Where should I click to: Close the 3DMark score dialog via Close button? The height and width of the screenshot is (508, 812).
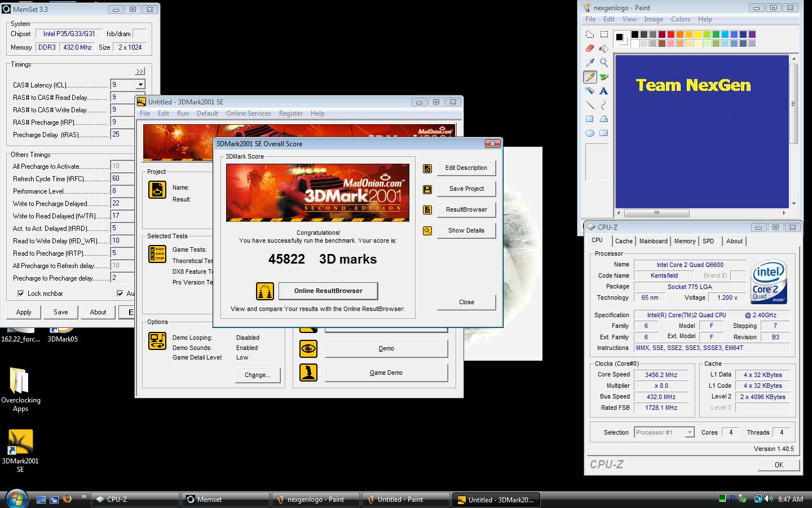(x=466, y=302)
